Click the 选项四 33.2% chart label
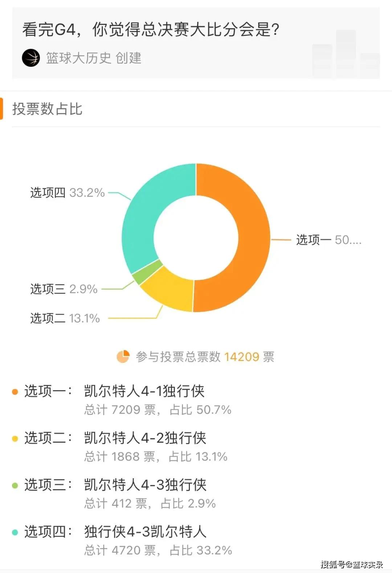This screenshot has width=392, height=573. 68,192
